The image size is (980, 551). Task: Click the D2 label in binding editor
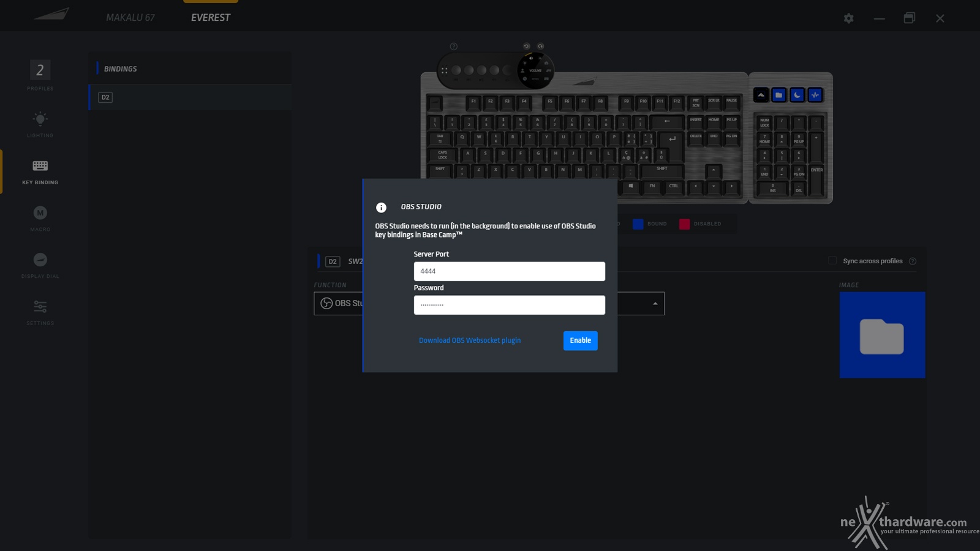pyautogui.click(x=333, y=261)
